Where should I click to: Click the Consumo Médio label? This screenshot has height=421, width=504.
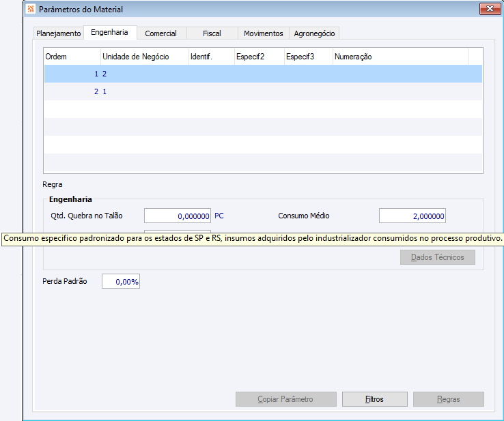[304, 216]
